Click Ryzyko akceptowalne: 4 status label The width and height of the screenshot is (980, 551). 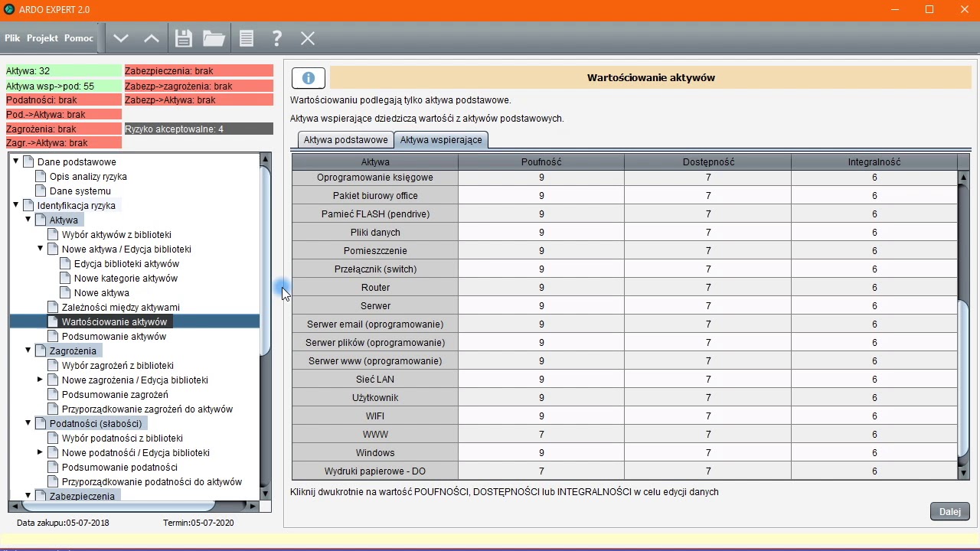pos(199,129)
